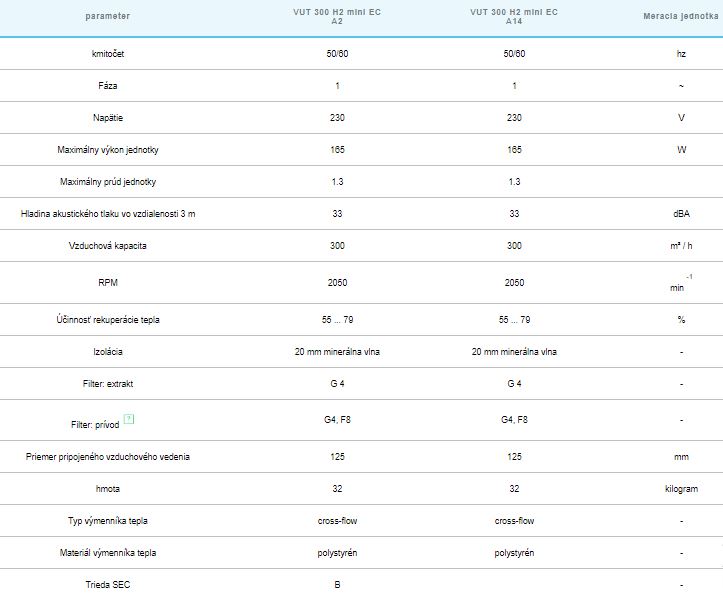The image size is (723, 599).
Task: Click the 'kmitočet' parameter label
Action: 107,54
